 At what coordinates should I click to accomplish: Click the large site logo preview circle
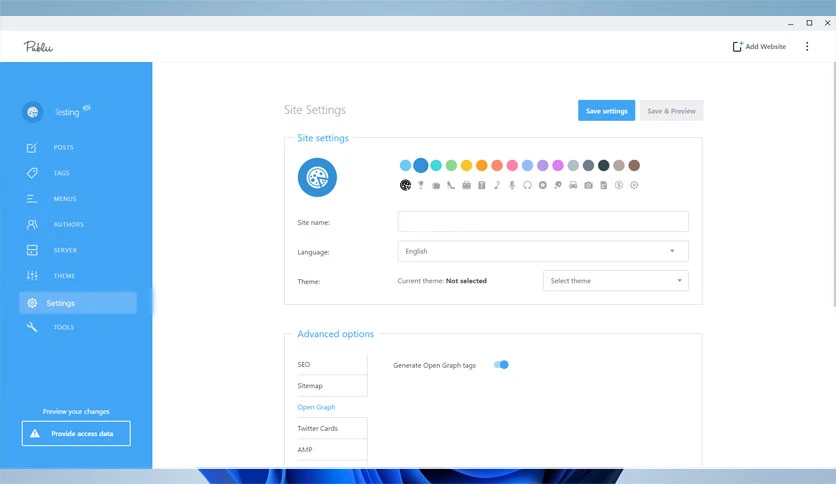point(317,178)
